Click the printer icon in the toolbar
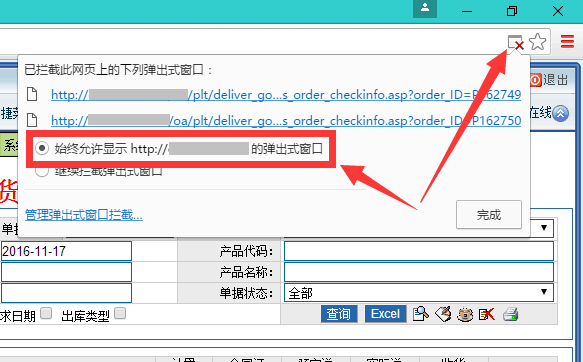This screenshot has height=362, width=583. click(510, 314)
